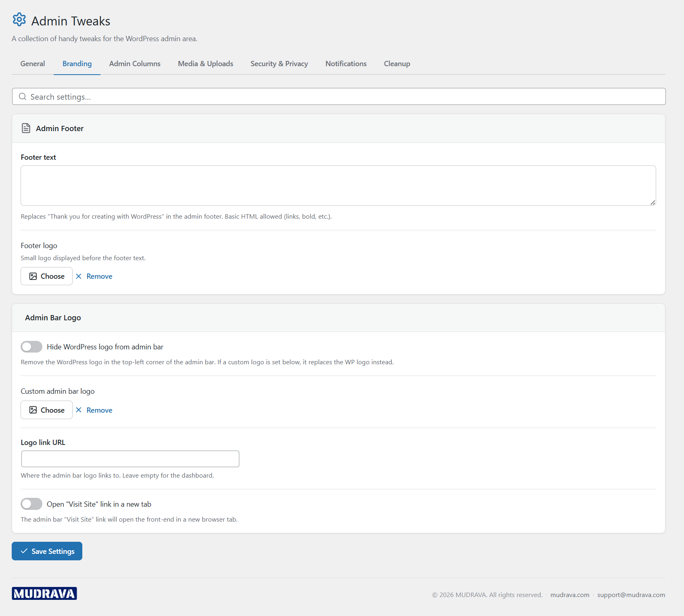684x616 pixels.
Task: Click the checkmark icon on Save Settings
Action: coord(24,551)
